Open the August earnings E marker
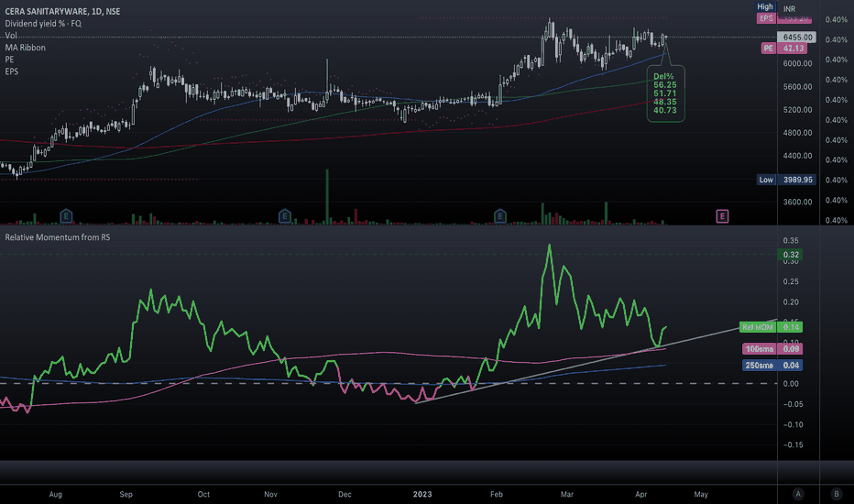The image size is (854, 504). click(66, 216)
